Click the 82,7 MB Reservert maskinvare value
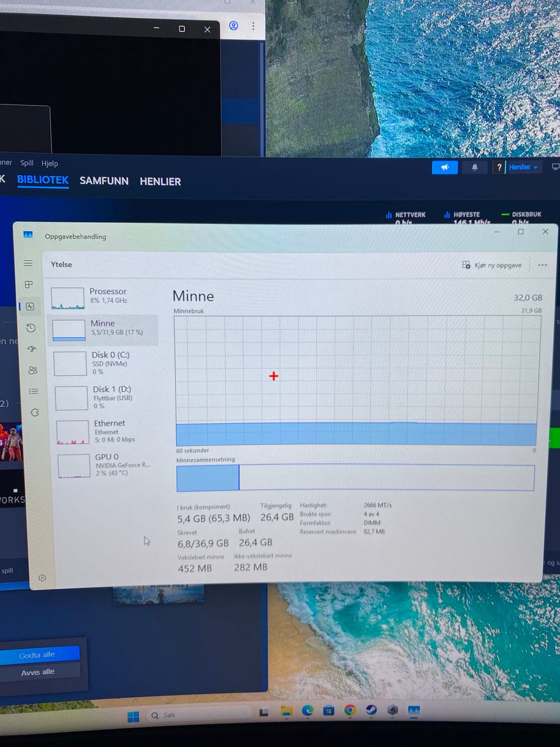Image resolution: width=560 pixels, height=747 pixels. tap(374, 532)
